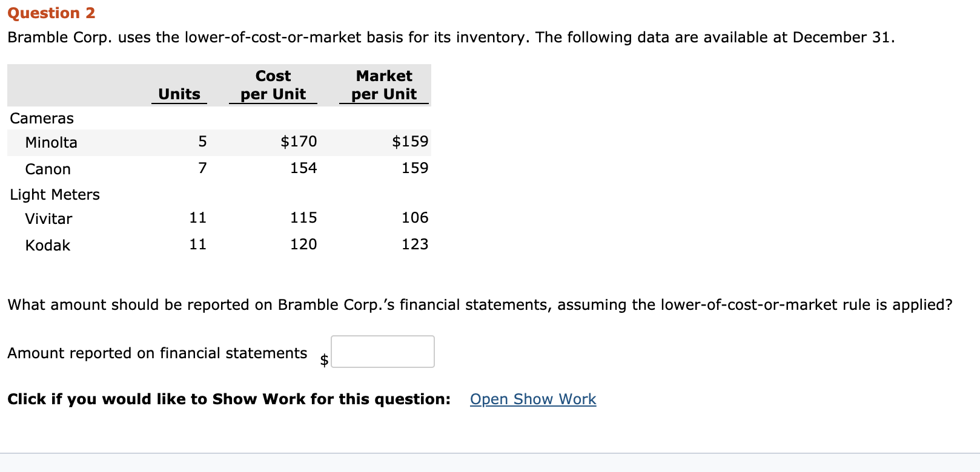Select the $170 cost value for Minolta
Viewport: 980px width, 472px height.
(x=299, y=141)
